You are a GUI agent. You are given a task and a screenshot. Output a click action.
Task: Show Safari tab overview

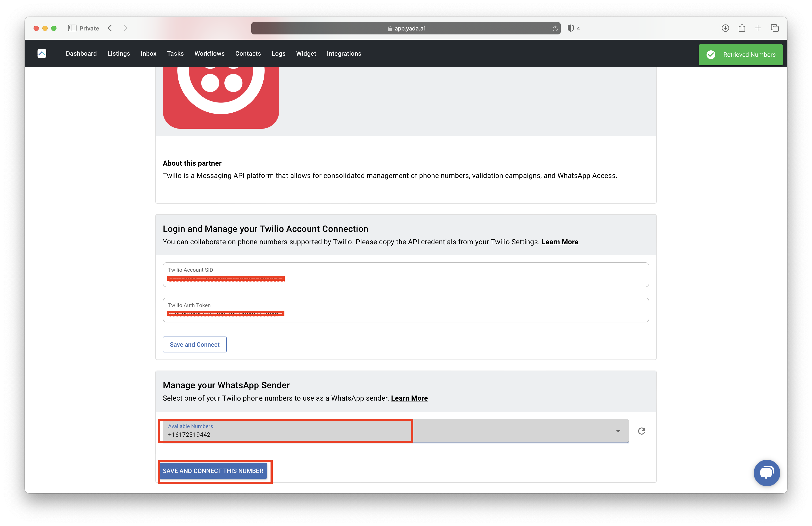[x=774, y=28]
